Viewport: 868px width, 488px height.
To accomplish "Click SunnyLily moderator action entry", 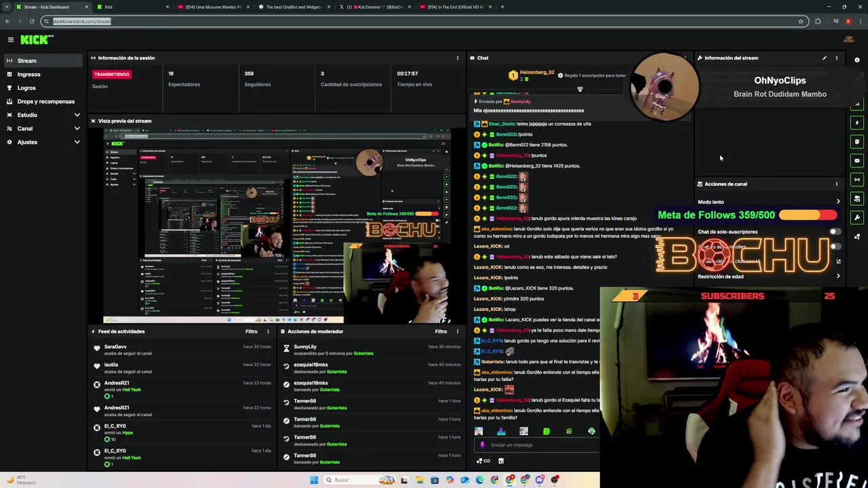I will (372, 350).
